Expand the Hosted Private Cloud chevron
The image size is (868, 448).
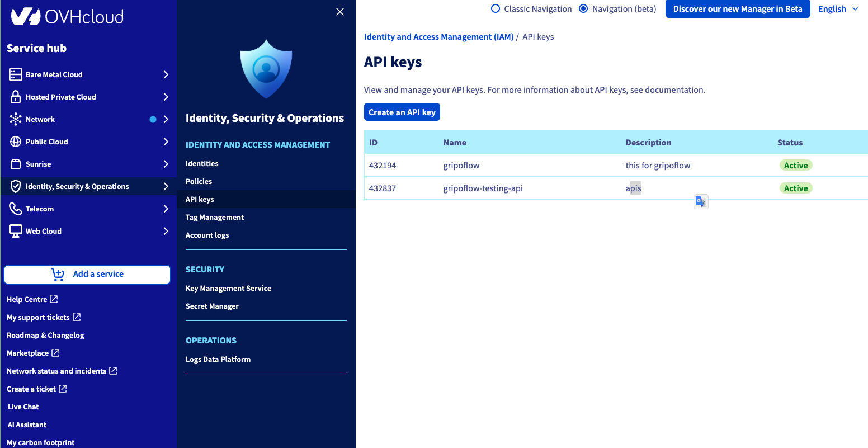click(x=166, y=97)
